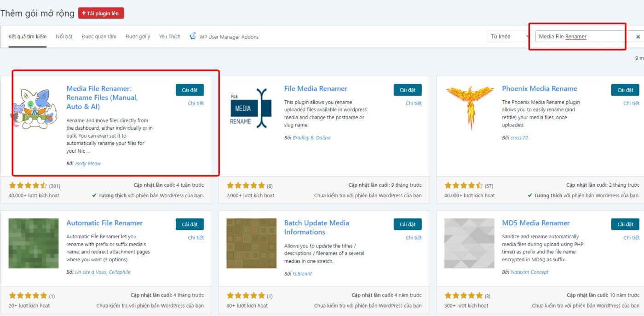This screenshot has height=316, width=644.
Task: Install Media File Renamer with Cài đặt
Action: coord(190,90)
